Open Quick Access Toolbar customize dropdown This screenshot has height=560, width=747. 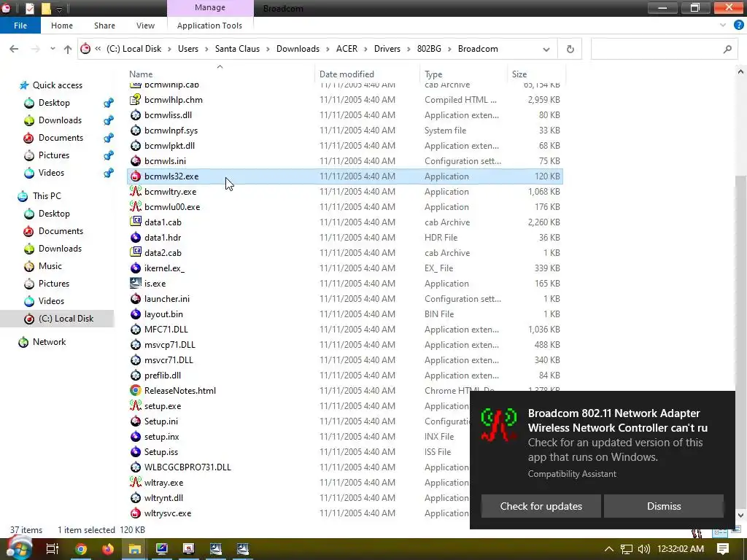(60, 9)
